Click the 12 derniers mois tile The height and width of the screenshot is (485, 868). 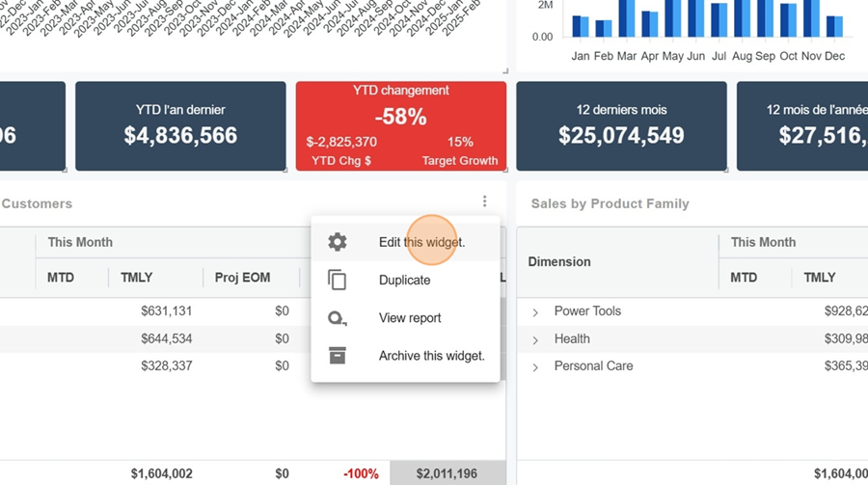tap(621, 126)
